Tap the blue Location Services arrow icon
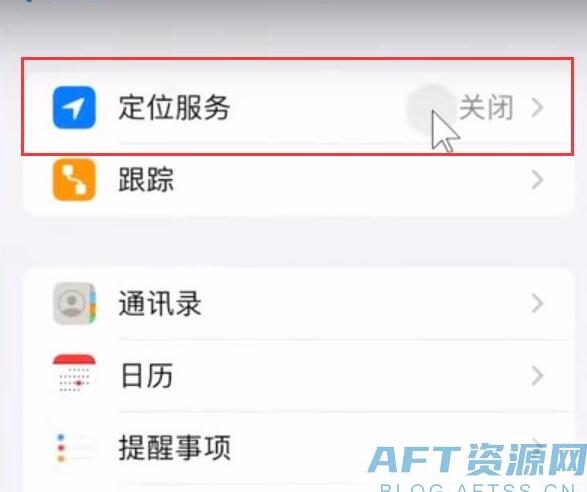The image size is (587, 492). pos(74,107)
